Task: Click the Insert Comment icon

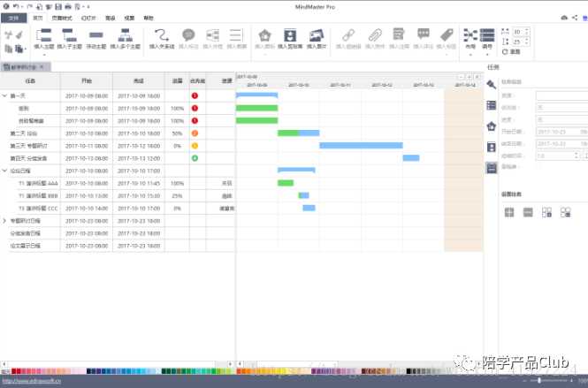Action: tap(424, 34)
